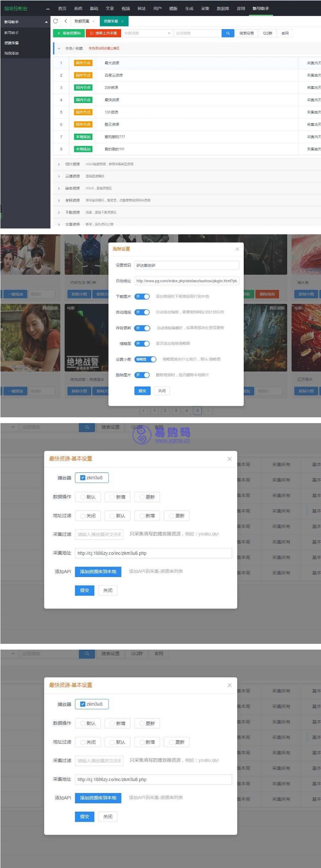Close the 资源采集 tab with its X icon
The width and height of the screenshot is (321, 868).
point(122,21)
